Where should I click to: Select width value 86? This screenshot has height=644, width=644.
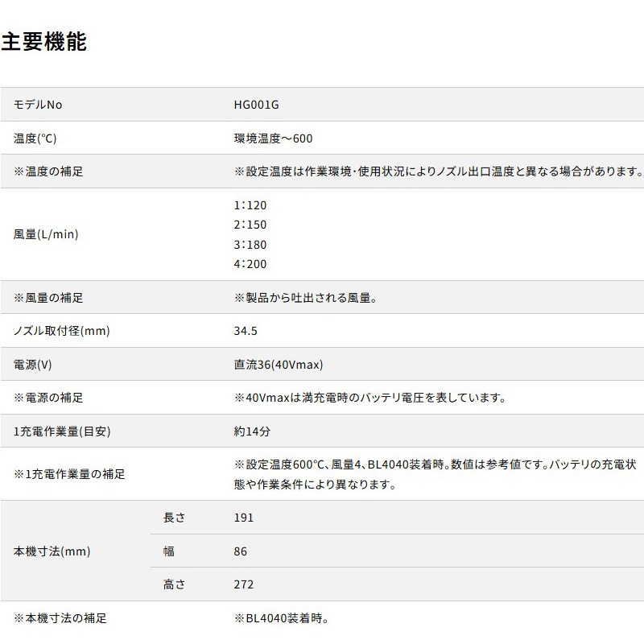click(x=240, y=551)
